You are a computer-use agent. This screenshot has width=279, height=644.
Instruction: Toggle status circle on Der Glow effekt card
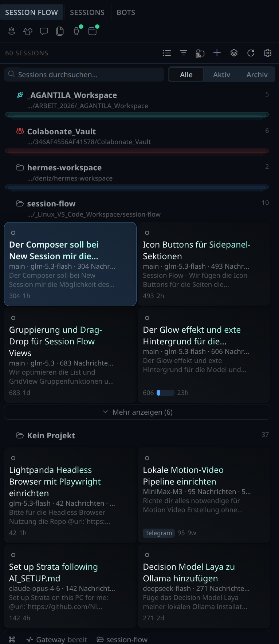point(147,318)
